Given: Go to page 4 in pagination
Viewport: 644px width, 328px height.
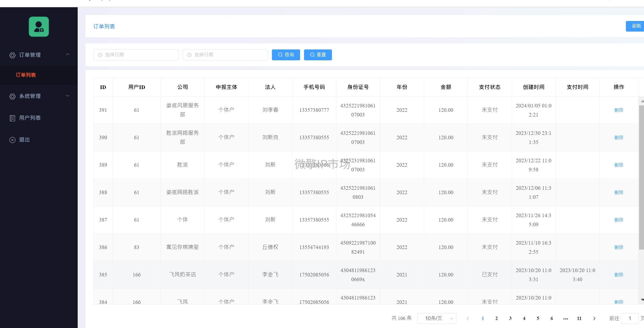Looking at the screenshot, I should pos(524,318).
